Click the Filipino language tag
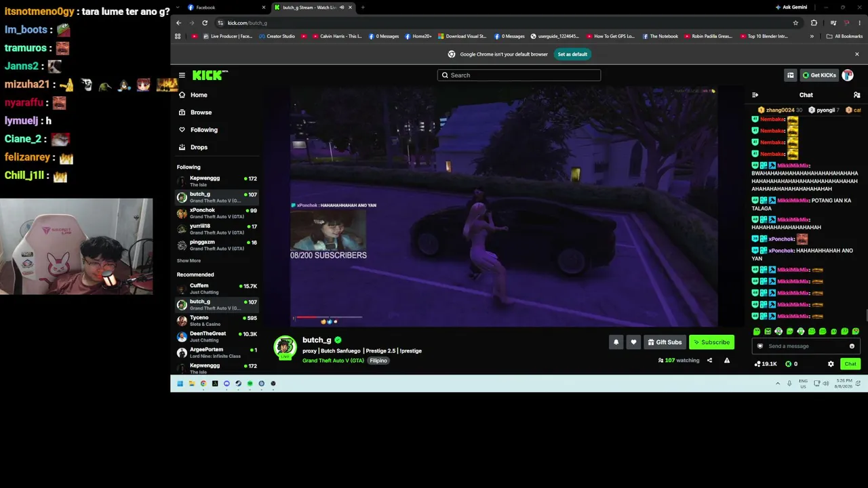This screenshot has height=488, width=868. pos(378,361)
